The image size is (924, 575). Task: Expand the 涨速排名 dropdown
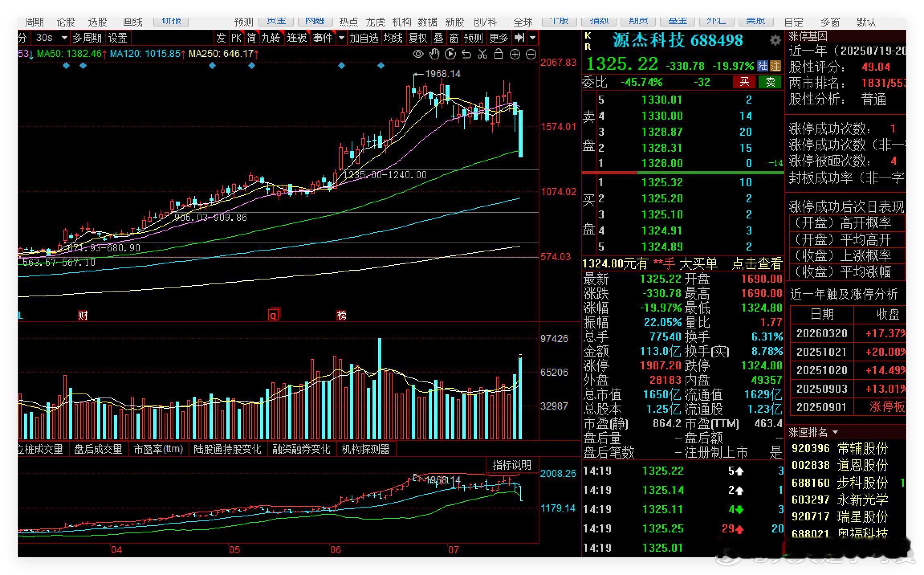point(835,432)
